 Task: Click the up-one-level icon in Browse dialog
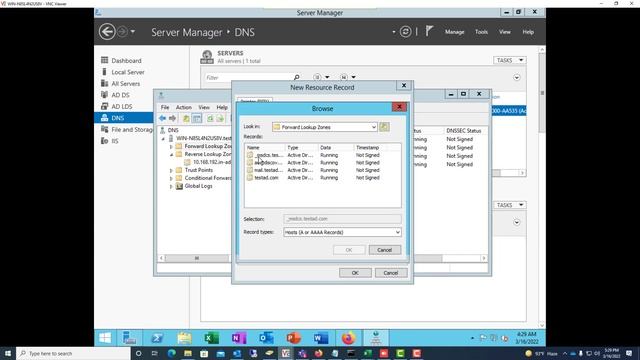[x=384, y=127]
